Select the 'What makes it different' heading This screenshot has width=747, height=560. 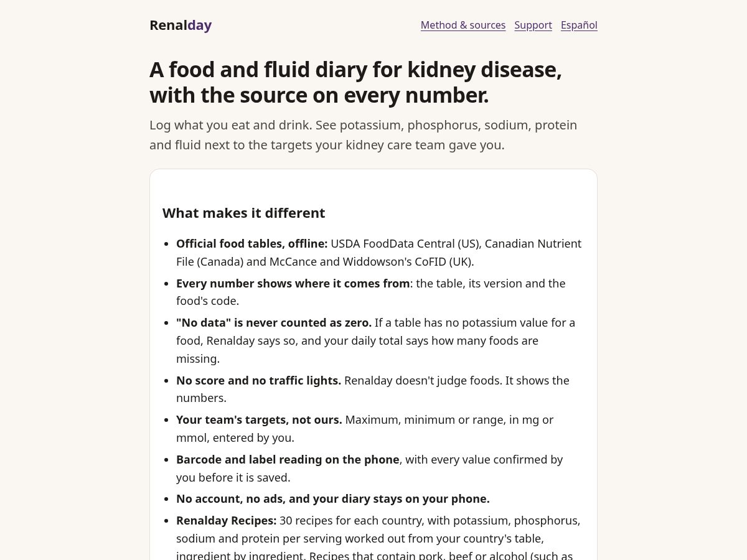(x=243, y=213)
